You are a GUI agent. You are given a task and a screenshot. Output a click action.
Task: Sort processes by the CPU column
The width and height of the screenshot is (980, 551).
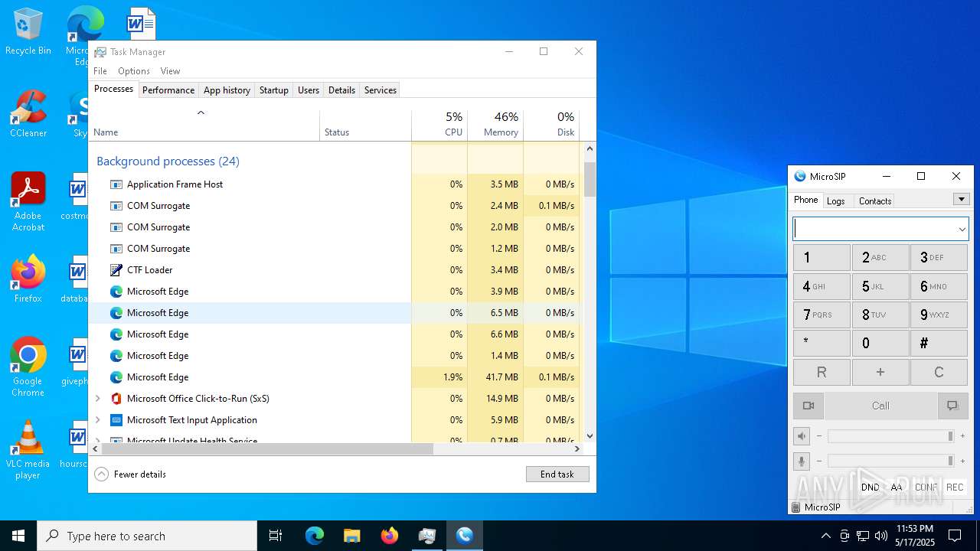point(439,126)
